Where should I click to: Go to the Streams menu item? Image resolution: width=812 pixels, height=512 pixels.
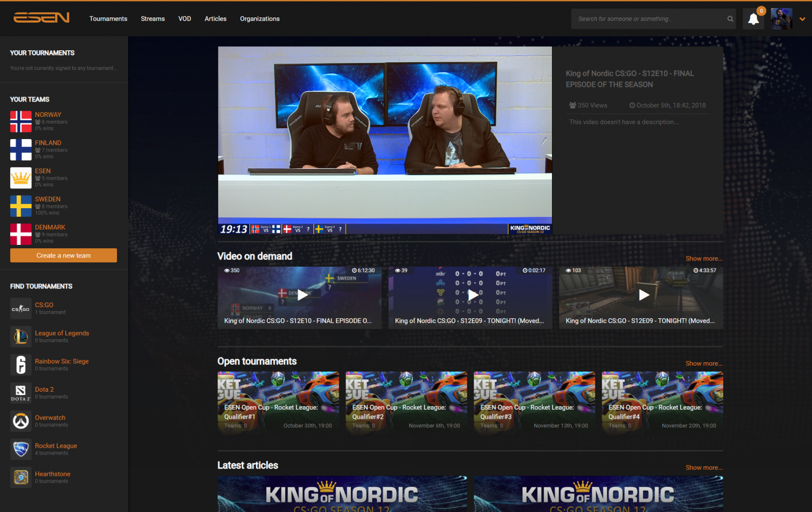point(153,19)
